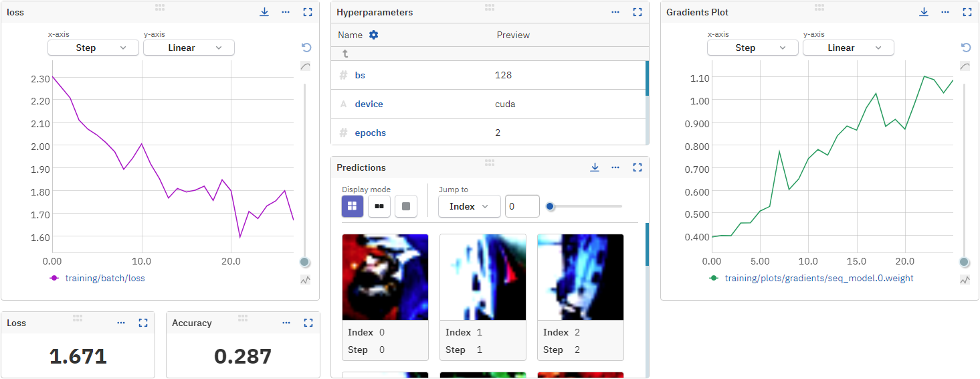Expand loss panel to fullscreen
Image resolution: width=980 pixels, height=379 pixels.
(308, 12)
